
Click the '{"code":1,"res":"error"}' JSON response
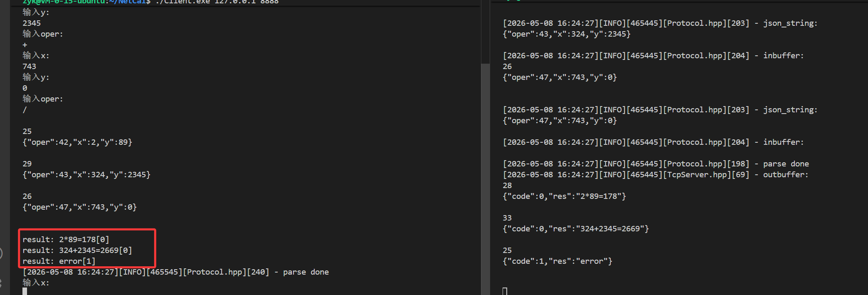point(557,261)
